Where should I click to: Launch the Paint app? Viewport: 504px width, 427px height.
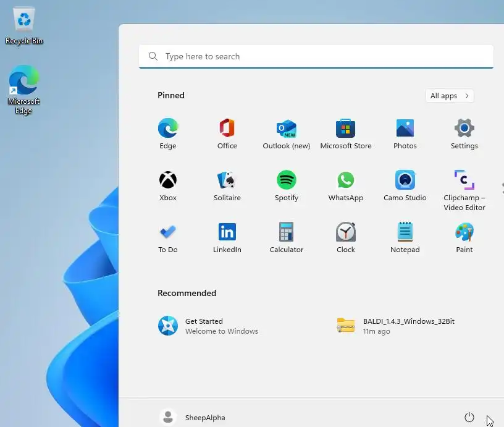click(x=464, y=237)
